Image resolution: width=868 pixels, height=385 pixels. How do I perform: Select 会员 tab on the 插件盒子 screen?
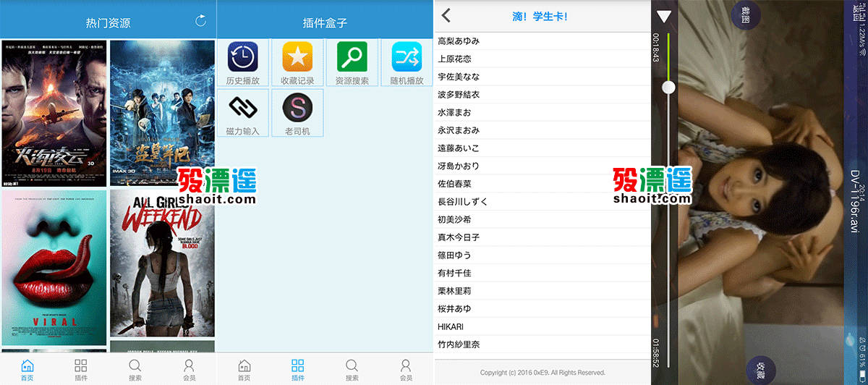tap(407, 370)
